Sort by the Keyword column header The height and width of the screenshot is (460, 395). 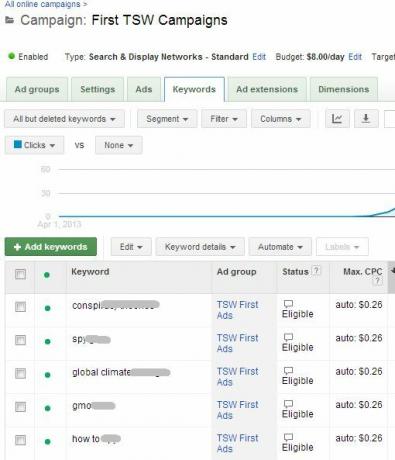(90, 272)
